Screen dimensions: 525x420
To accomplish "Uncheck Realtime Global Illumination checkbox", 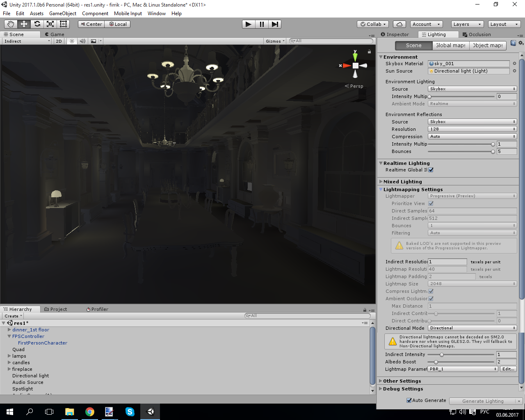I will [x=431, y=170].
